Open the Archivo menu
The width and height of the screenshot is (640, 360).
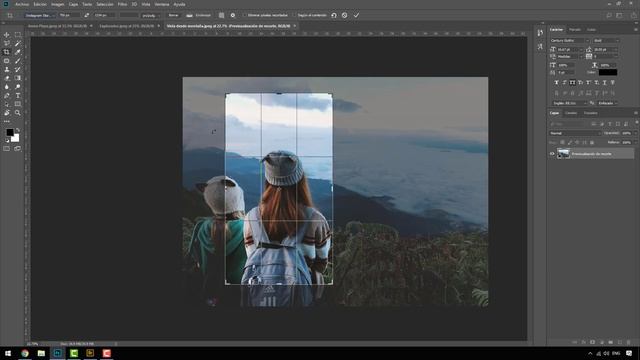click(22, 4)
